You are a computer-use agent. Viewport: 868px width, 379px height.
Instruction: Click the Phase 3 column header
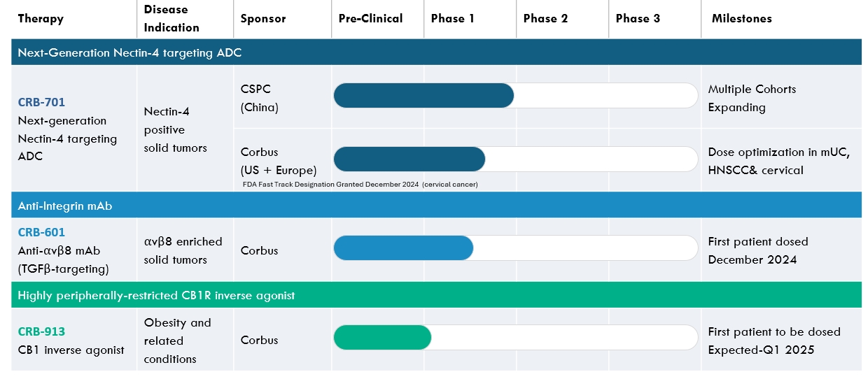click(638, 19)
